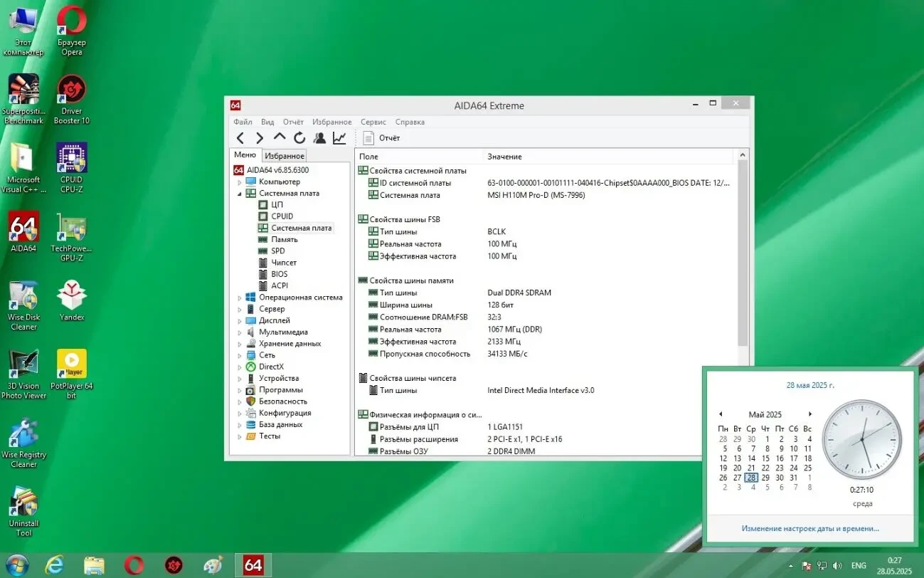The height and width of the screenshot is (578, 924).
Task: Switch to the Избранное tab
Action: click(284, 155)
